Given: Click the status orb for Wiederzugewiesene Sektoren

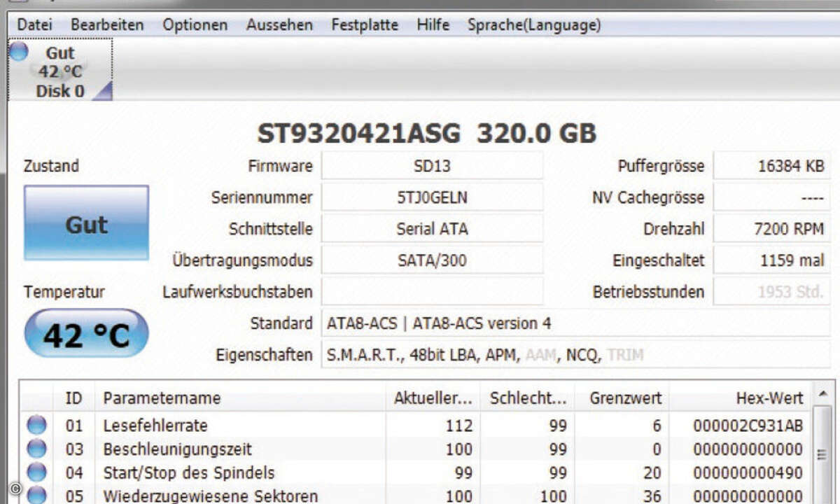Looking at the screenshot, I should point(36,496).
